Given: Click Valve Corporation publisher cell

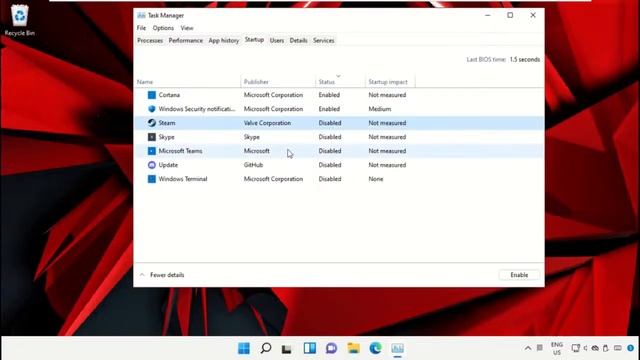Looking at the screenshot, I should coord(267,123).
